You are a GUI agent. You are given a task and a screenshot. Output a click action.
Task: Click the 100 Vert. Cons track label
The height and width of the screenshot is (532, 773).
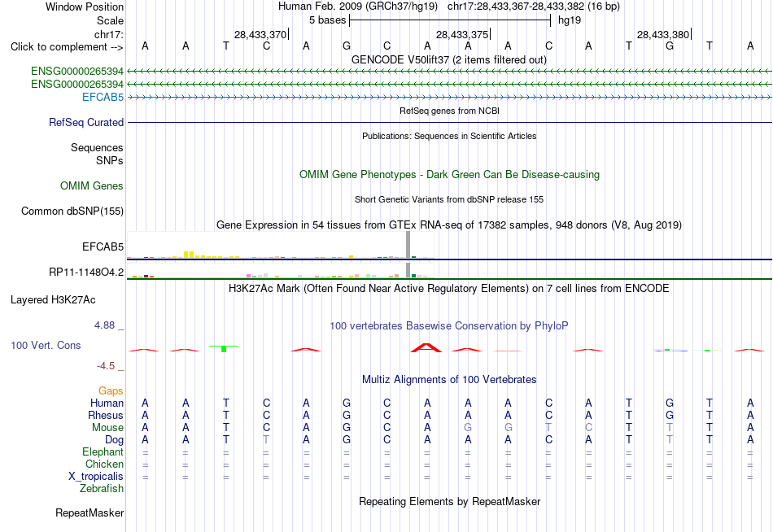tap(46, 345)
